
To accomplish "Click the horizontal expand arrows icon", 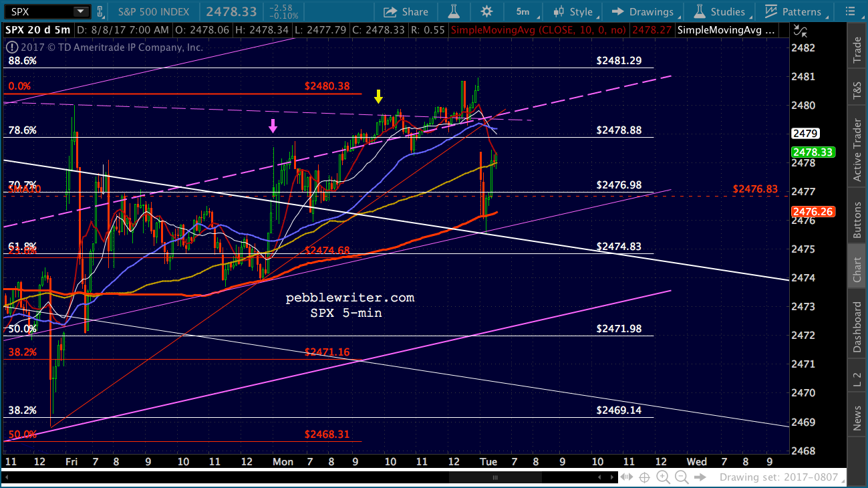I will click(626, 477).
